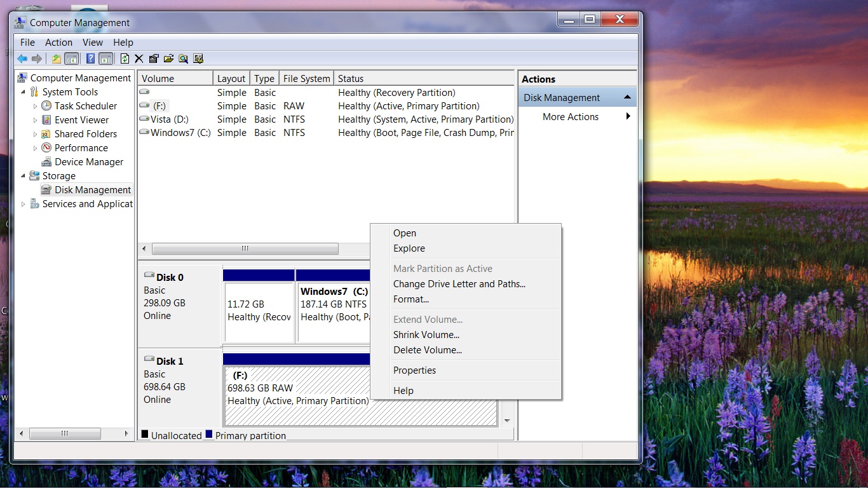Sort by the Volume column header

pyautogui.click(x=175, y=79)
